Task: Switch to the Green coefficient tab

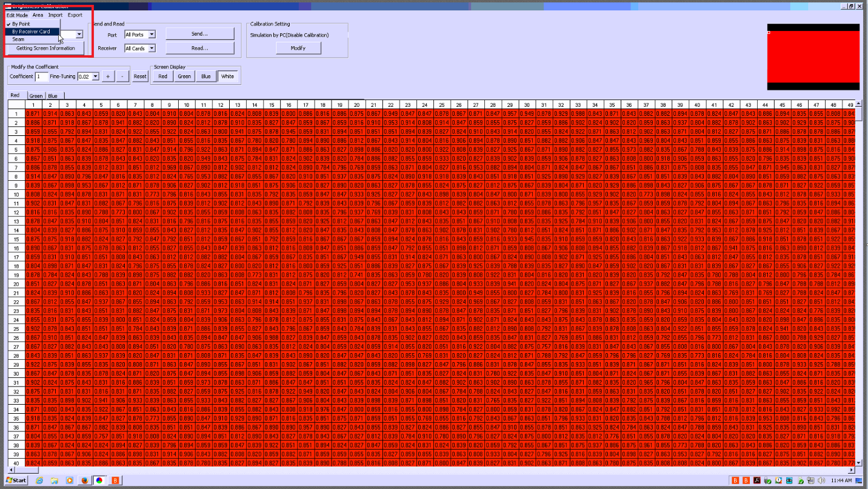Action: click(36, 96)
